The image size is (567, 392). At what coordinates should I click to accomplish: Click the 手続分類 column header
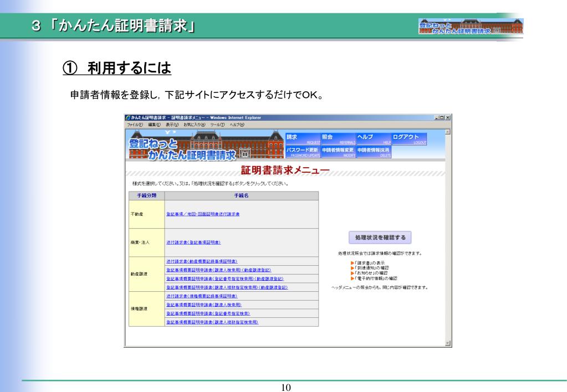click(x=147, y=195)
